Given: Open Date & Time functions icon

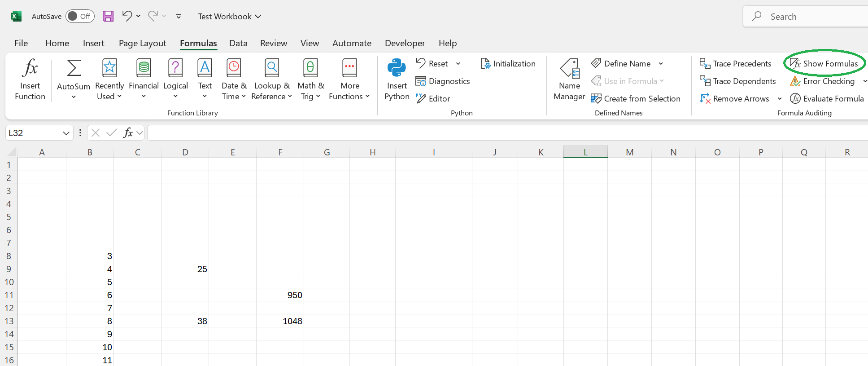Looking at the screenshot, I should [234, 68].
